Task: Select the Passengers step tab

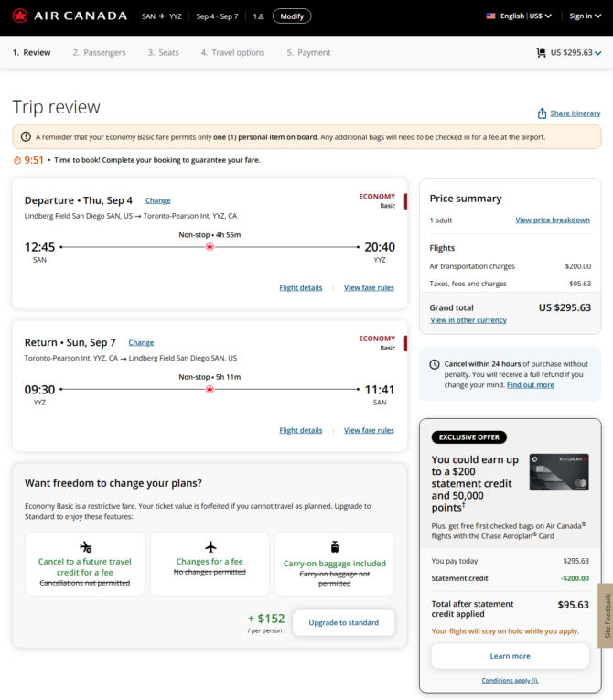Action: [x=99, y=53]
